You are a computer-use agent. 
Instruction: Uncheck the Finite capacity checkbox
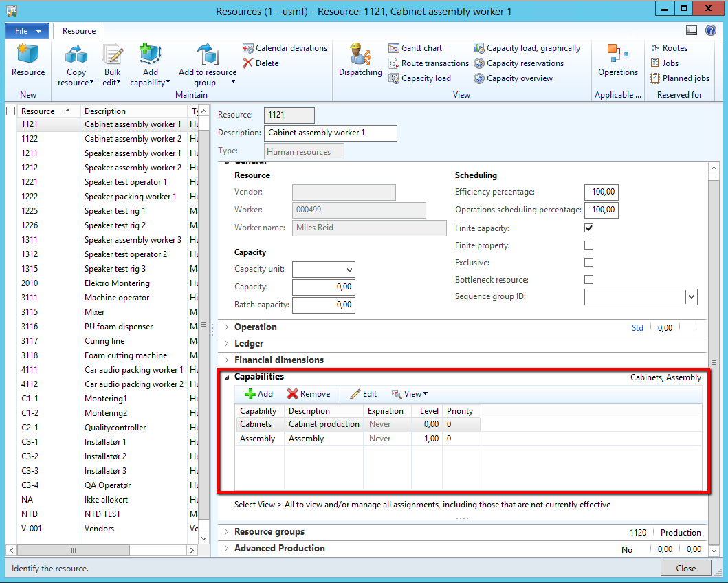click(588, 228)
